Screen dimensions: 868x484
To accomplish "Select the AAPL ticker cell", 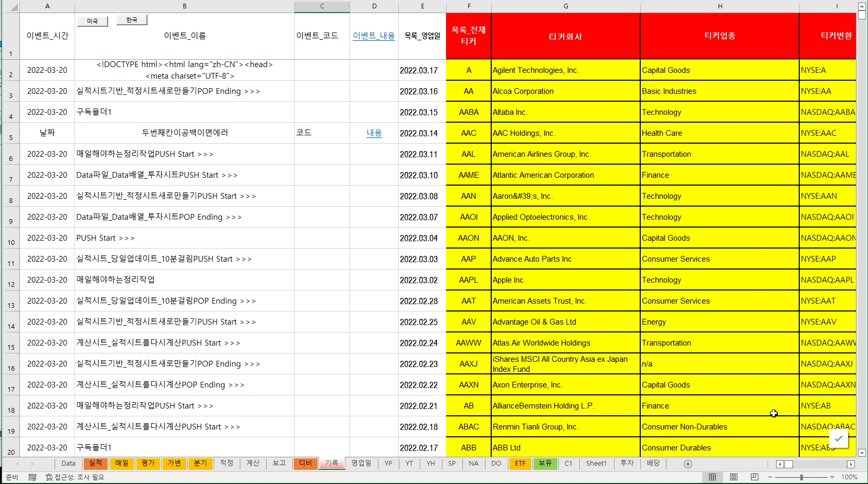I will 469,280.
